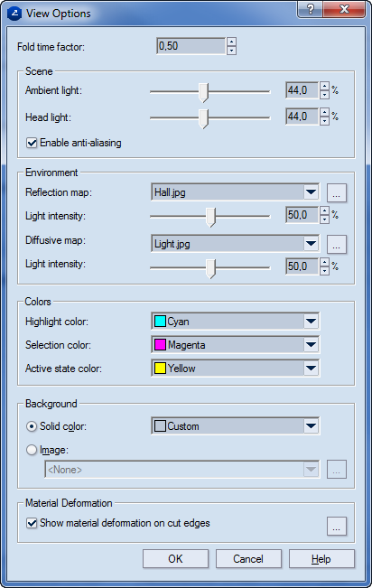
Task: Click the OK button
Action: [x=175, y=559]
